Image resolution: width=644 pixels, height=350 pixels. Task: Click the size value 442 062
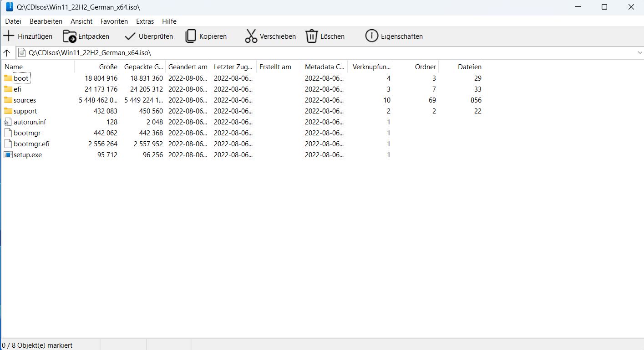coord(106,133)
